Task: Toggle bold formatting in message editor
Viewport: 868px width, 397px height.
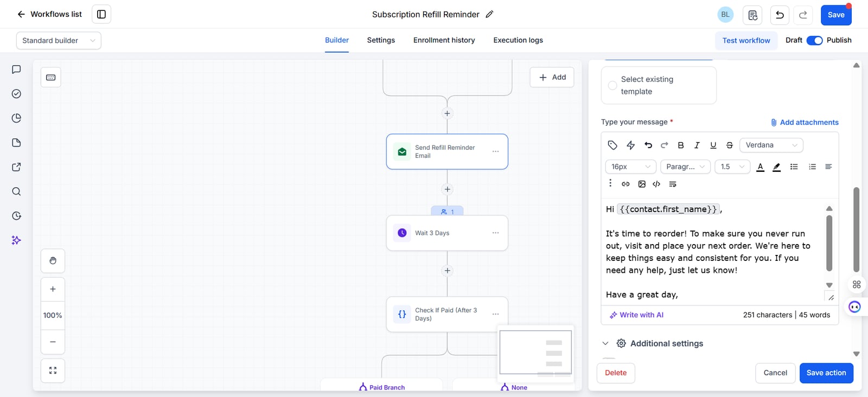Action: point(681,145)
